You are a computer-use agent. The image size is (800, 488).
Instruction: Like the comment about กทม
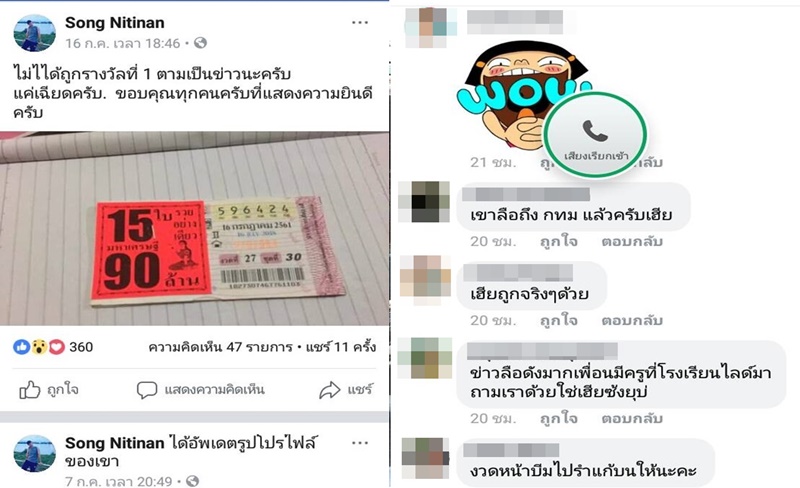558,241
